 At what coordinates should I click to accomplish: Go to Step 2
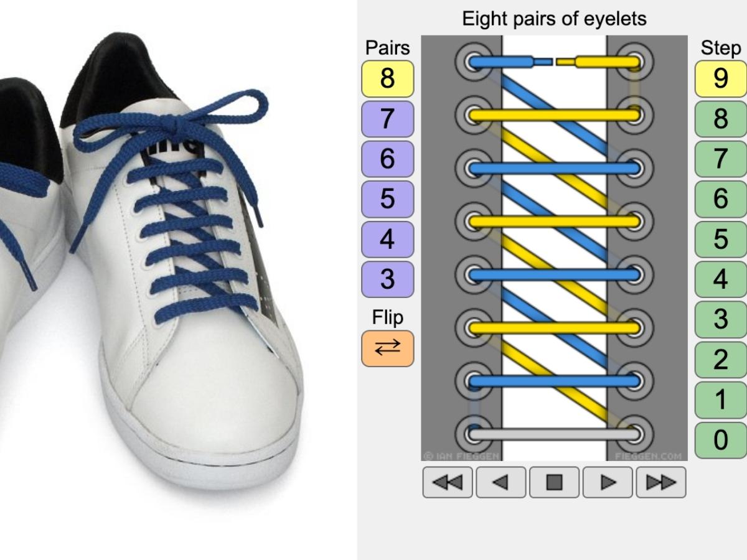(721, 360)
